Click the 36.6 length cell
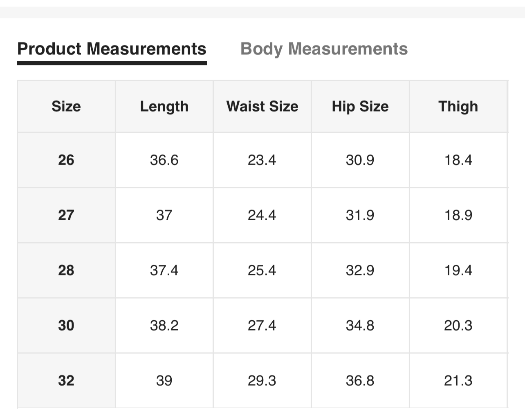The width and height of the screenshot is (525, 420). [164, 160]
